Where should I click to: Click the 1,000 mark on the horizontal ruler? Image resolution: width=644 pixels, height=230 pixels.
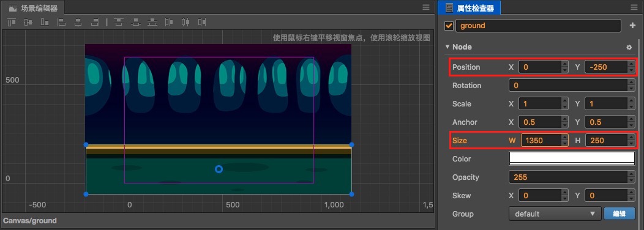[334, 205]
